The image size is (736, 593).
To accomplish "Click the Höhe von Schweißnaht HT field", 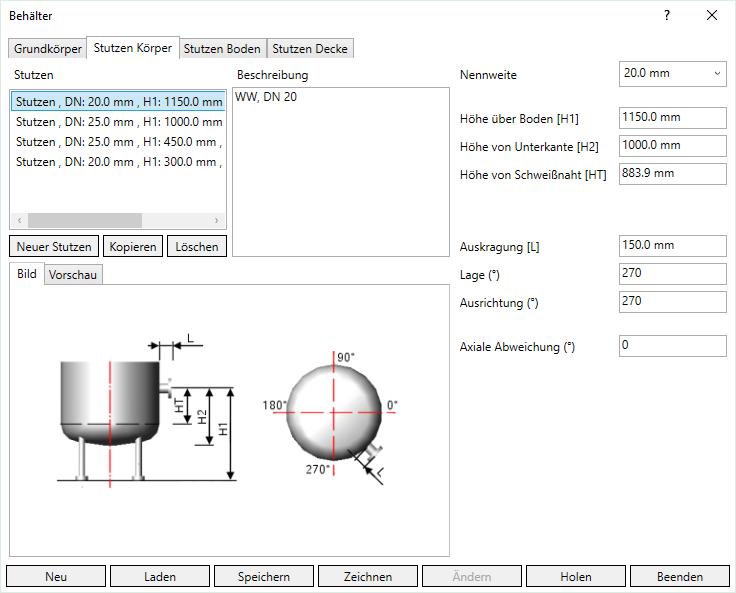I will [672, 174].
